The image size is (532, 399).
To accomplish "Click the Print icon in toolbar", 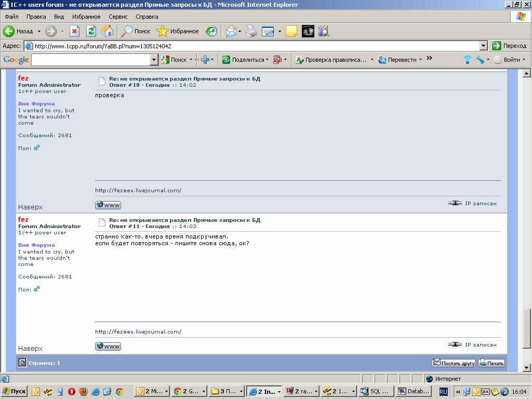I will (x=251, y=31).
